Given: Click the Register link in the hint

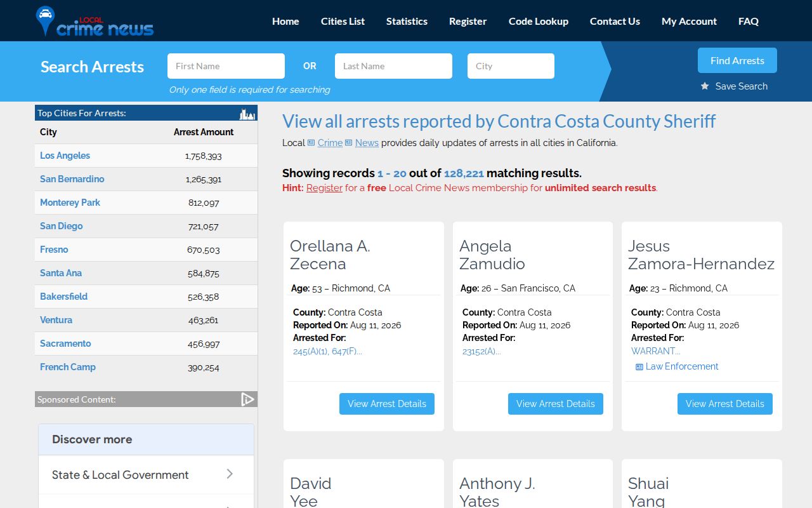Looking at the screenshot, I should click(324, 188).
